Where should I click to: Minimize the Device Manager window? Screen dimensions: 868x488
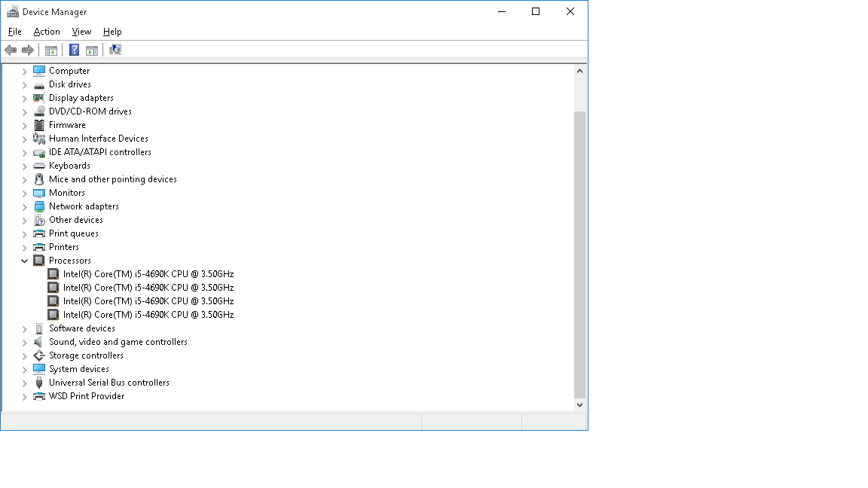tap(502, 11)
